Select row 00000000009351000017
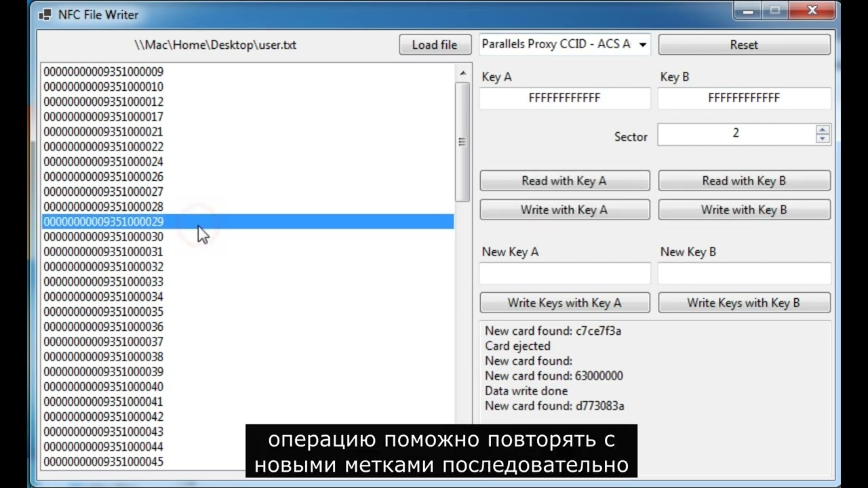The image size is (868, 488). coord(248,117)
